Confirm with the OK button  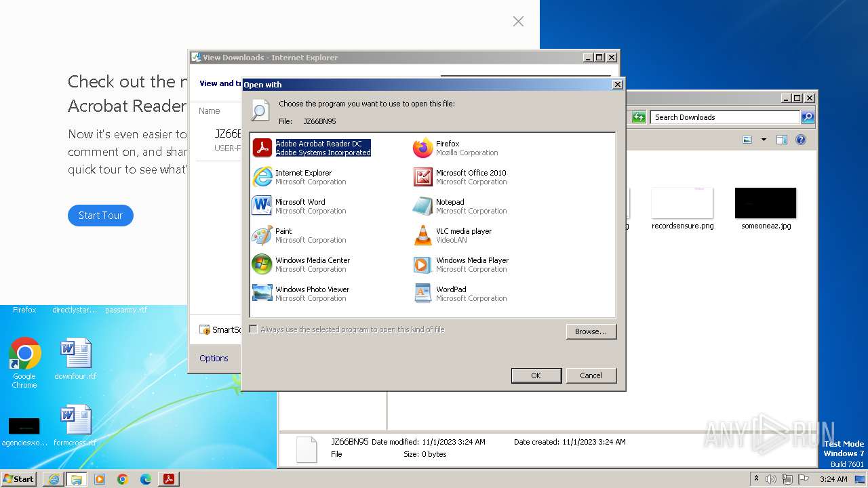click(x=536, y=375)
